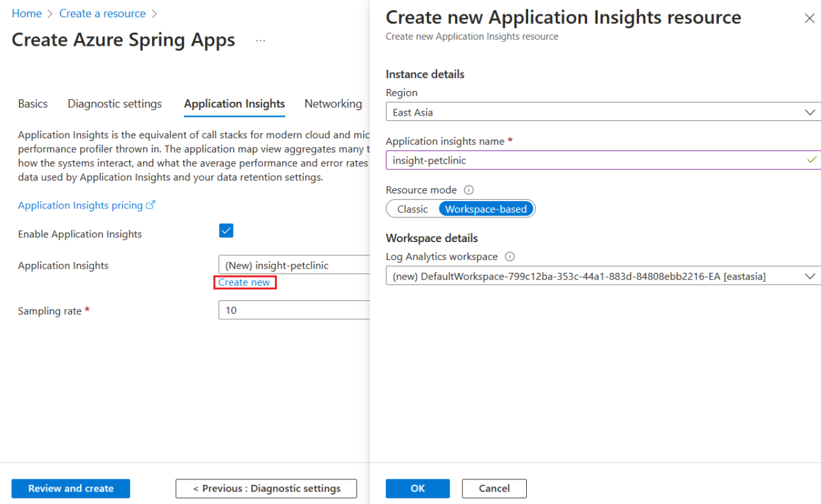The image size is (821, 504).
Task: Click the Log Analytics workspace info icon
Action: [509, 257]
